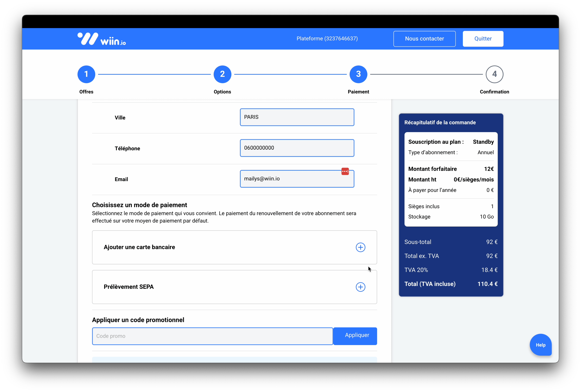Click the Sous-total row label
Viewport: 581px width, 392px height.
point(418,242)
